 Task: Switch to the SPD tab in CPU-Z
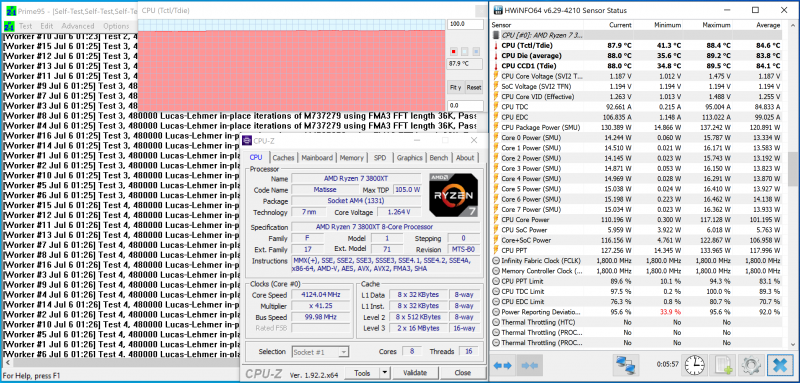[x=380, y=158]
